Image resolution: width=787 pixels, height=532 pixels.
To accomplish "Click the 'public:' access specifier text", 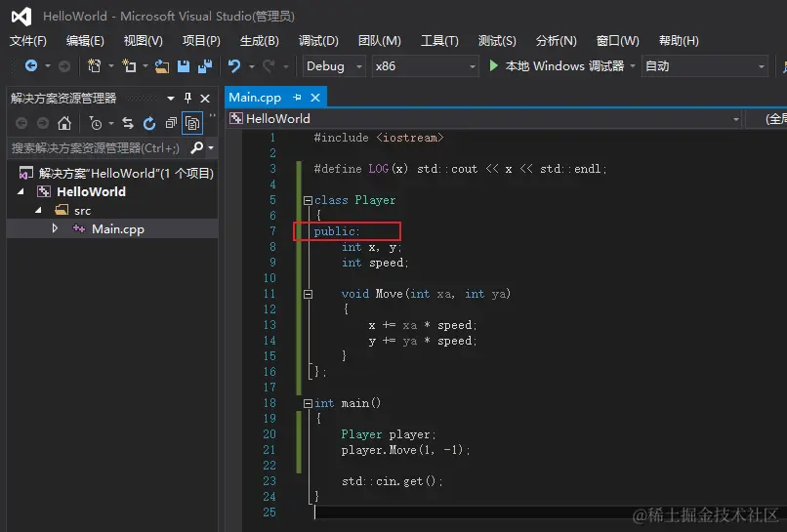I will point(337,231).
